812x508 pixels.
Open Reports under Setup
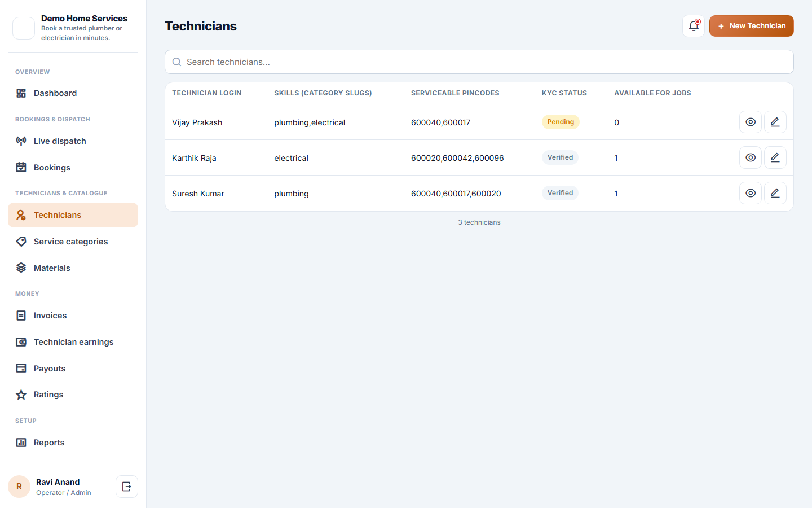point(73,443)
